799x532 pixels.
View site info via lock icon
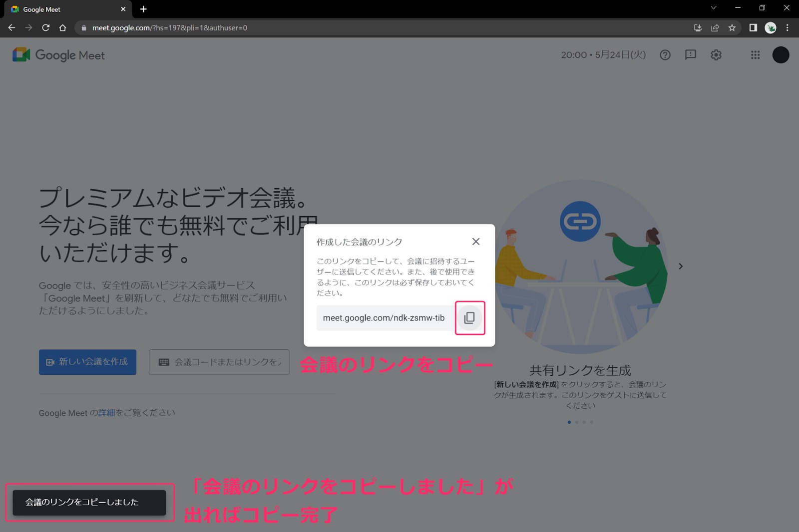click(x=84, y=28)
